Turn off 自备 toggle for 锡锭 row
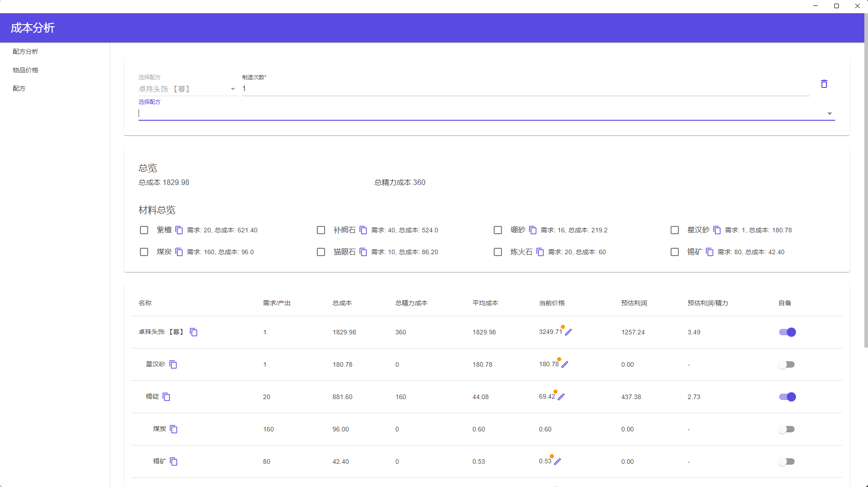868x487 pixels. (787, 397)
